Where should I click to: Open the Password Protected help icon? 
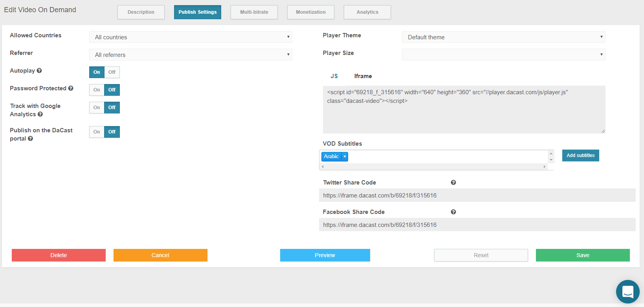tap(71, 88)
